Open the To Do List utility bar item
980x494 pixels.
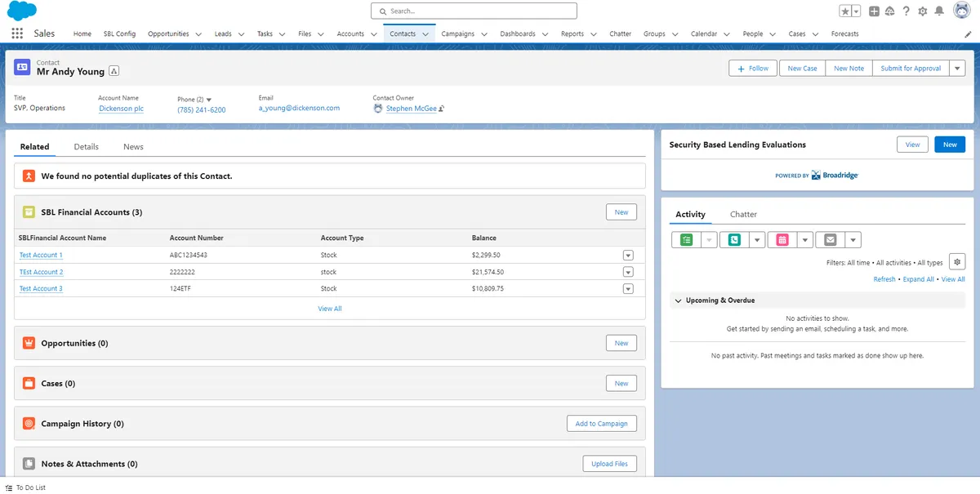click(x=25, y=487)
